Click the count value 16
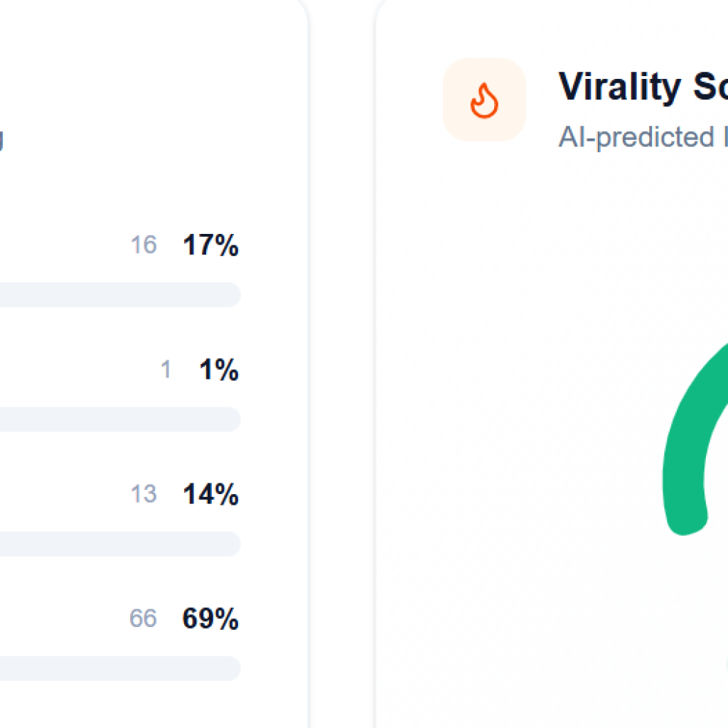728x728 pixels. click(x=144, y=245)
